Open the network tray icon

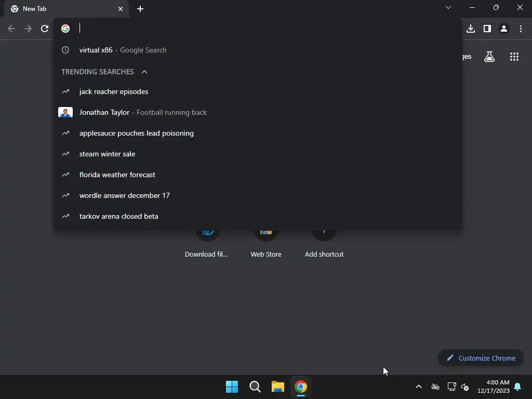(x=451, y=387)
